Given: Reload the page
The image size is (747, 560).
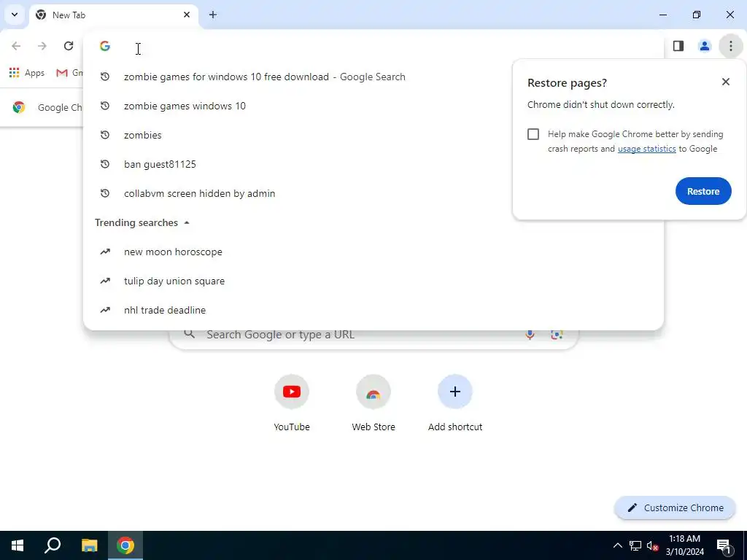Looking at the screenshot, I should point(69,46).
